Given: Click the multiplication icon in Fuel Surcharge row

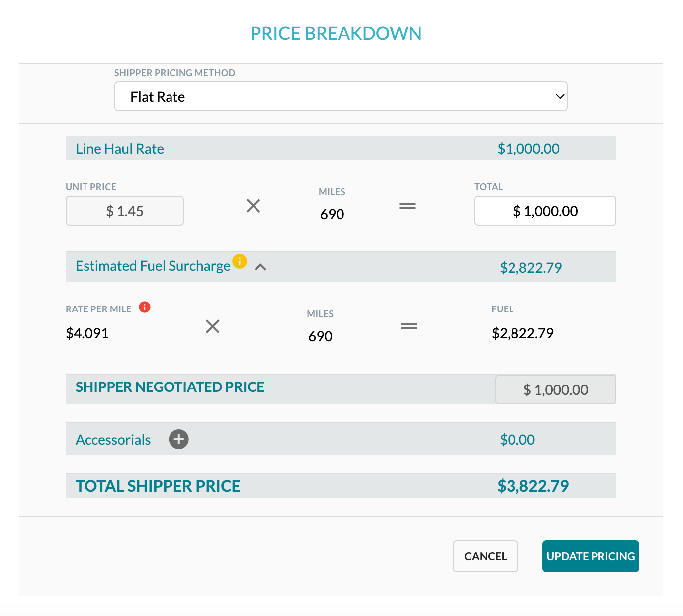Looking at the screenshot, I should point(213,326).
